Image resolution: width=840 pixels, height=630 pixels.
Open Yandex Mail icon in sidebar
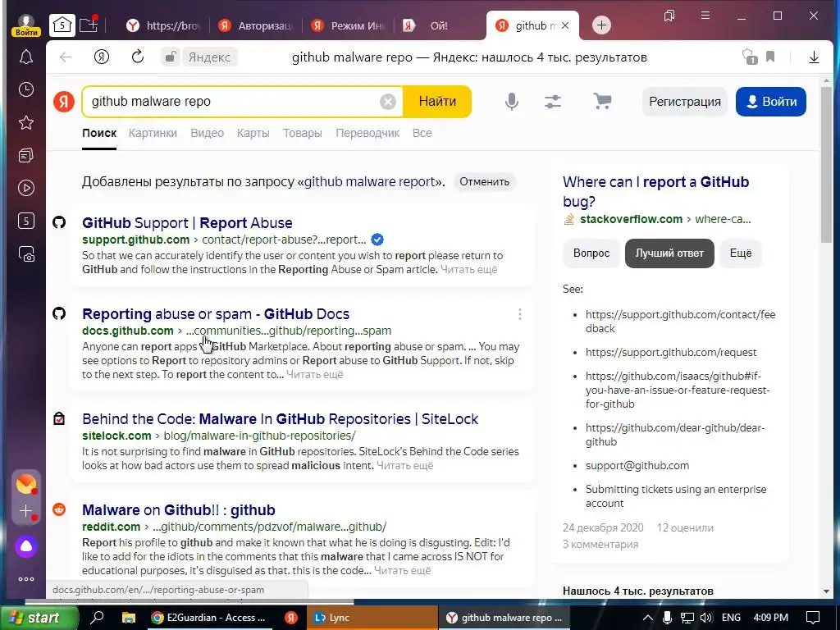tap(25, 484)
